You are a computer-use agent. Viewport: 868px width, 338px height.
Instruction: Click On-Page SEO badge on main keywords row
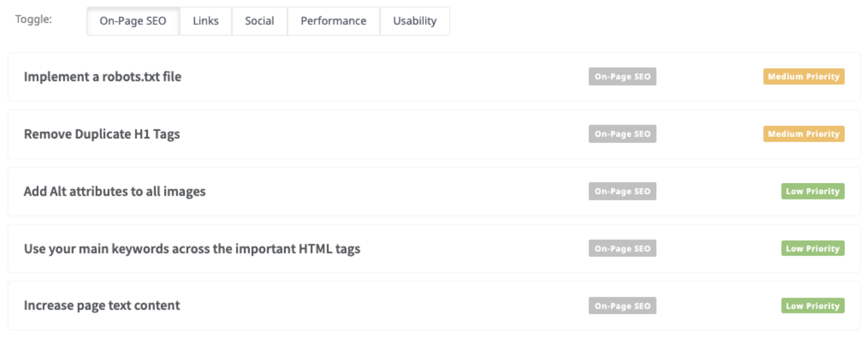click(622, 249)
